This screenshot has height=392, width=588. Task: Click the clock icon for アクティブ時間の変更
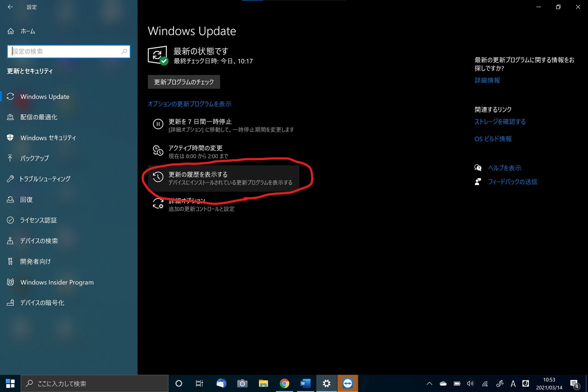pyautogui.click(x=158, y=150)
